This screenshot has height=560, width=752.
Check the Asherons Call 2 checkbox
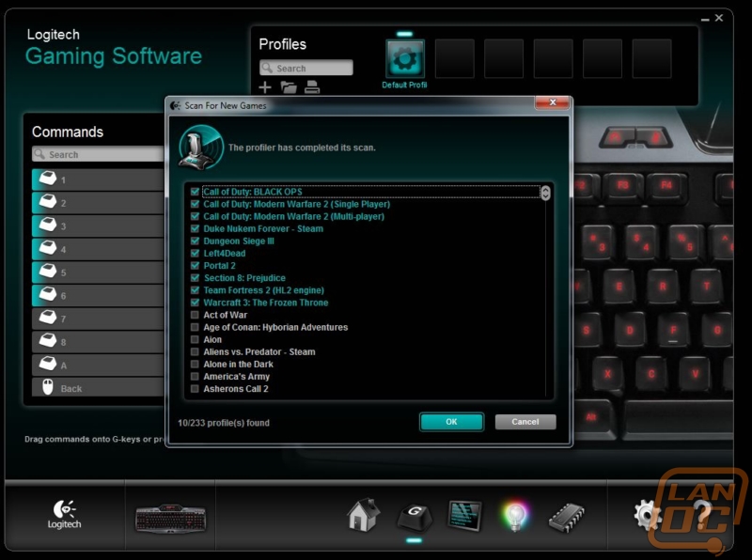tap(195, 389)
